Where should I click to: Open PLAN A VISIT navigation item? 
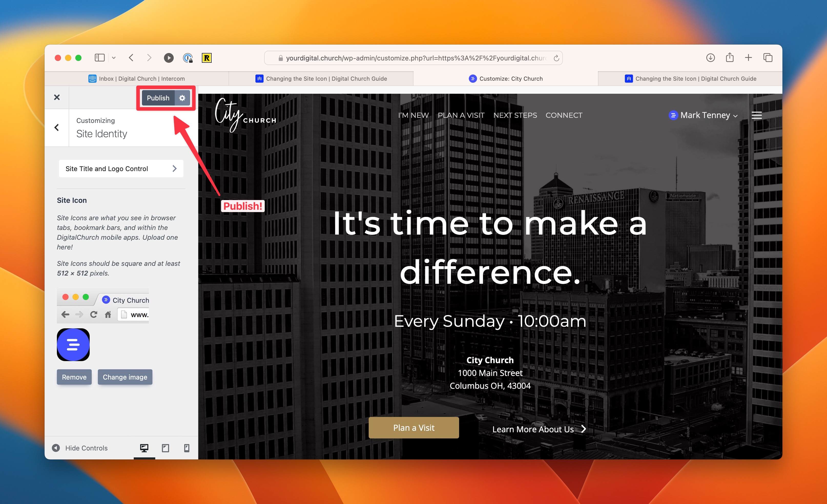[461, 115]
